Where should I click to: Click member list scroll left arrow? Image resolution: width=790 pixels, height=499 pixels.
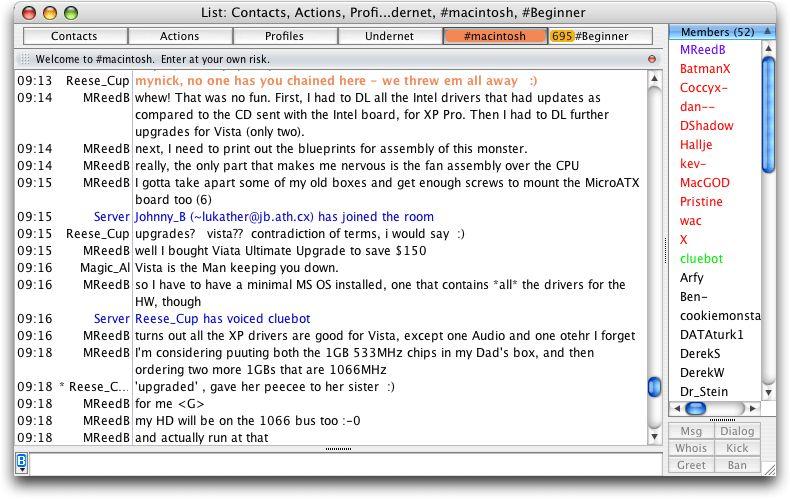pos(676,409)
